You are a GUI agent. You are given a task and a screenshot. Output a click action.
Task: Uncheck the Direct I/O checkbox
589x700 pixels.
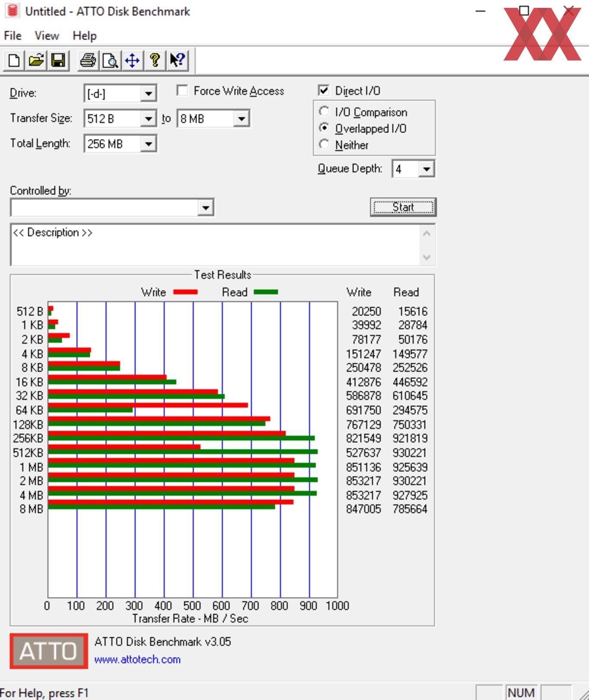click(x=324, y=90)
